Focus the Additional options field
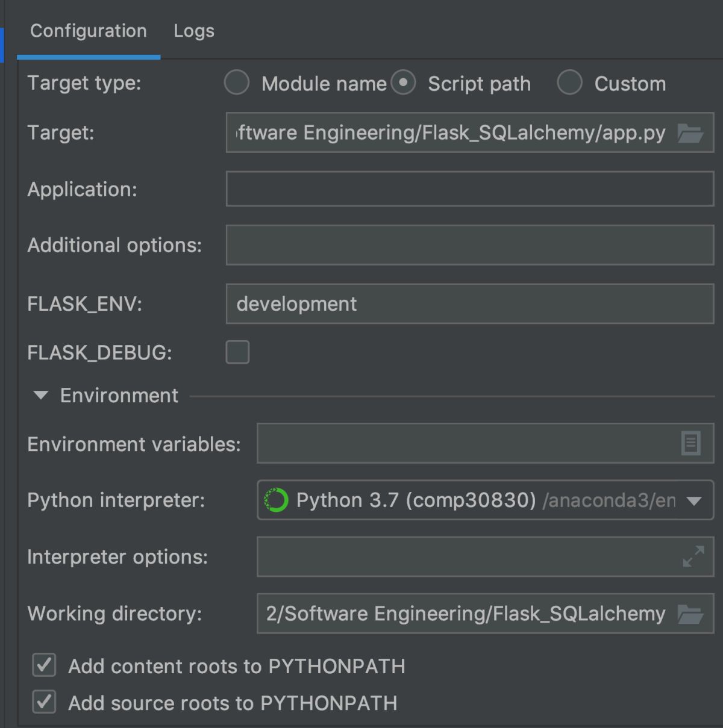Viewport: 723px width, 728px height. pos(470,245)
